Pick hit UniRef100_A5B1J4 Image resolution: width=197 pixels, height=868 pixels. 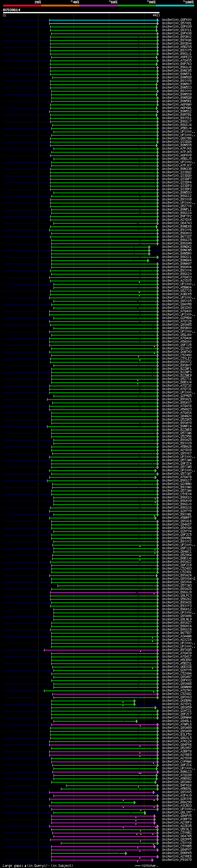click(x=177, y=128)
